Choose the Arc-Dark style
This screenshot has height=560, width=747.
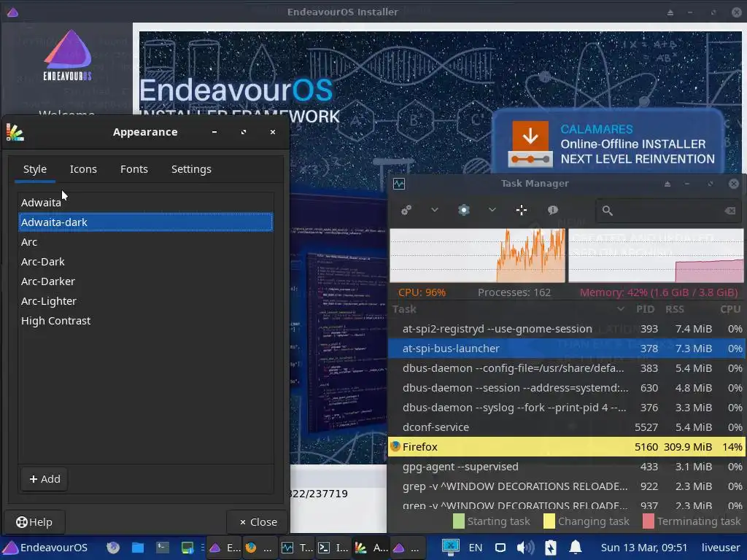pos(146,262)
